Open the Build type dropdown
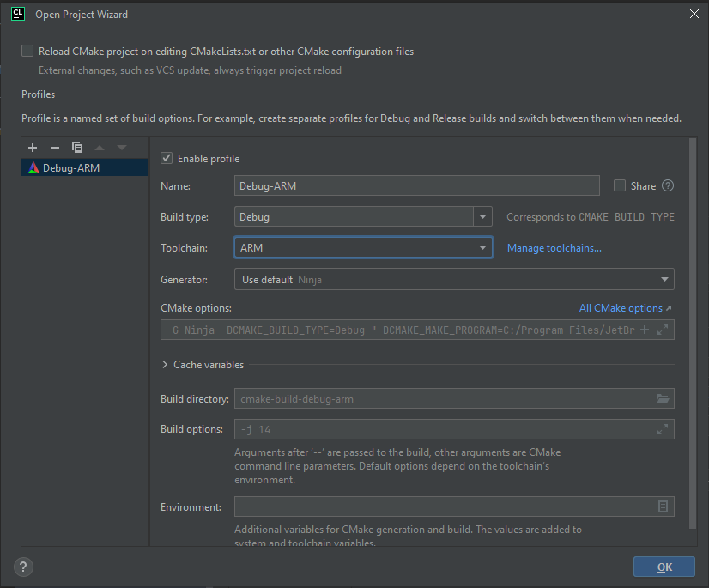The image size is (709, 588). pyautogui.click(x=482, y=216)
